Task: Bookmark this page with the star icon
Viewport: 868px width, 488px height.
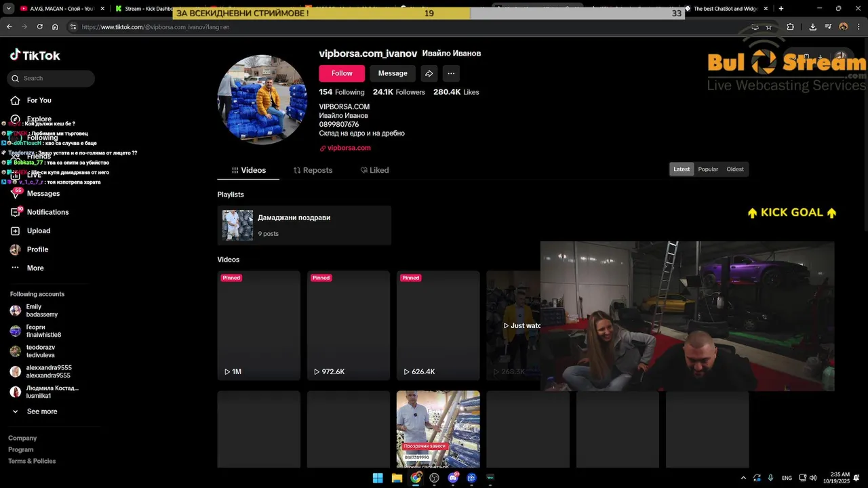Action: tap(768, 27)
